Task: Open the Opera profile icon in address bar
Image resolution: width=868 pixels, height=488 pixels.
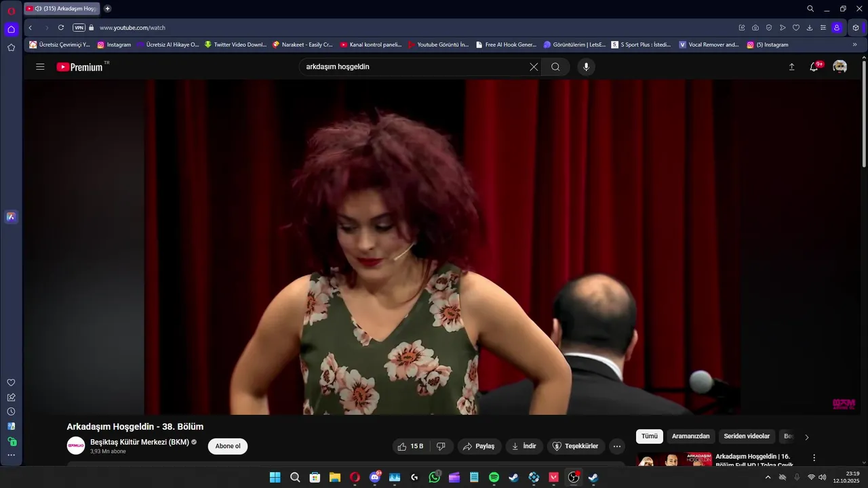Action: (x=837, y=28)
